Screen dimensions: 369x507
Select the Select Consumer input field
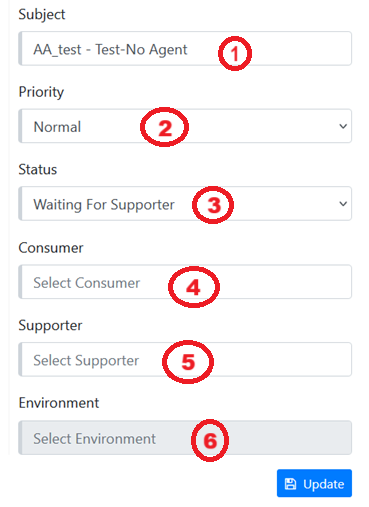tap(185, 282)
